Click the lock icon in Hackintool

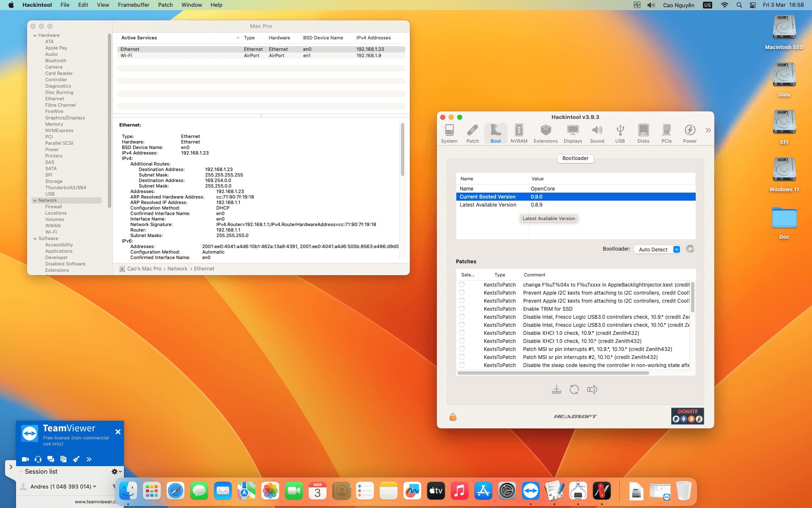[x=453, y=417]
